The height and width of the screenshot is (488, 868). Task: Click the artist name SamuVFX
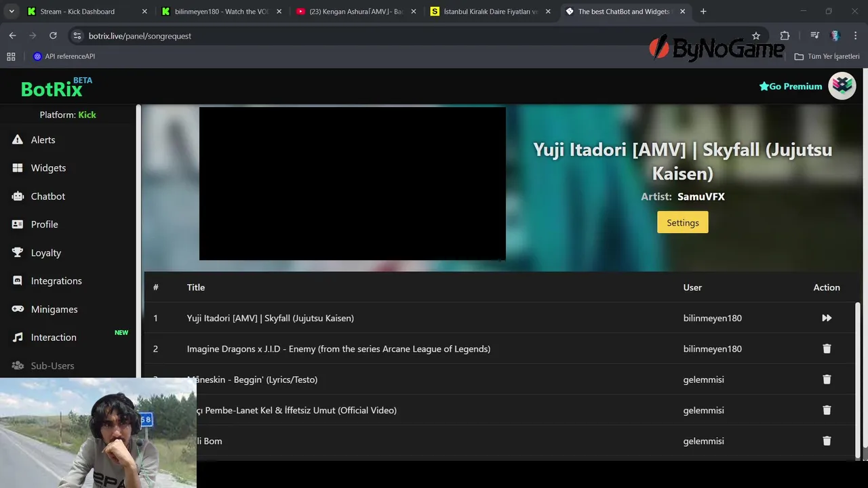pyautogui.click(x=701, y=197)
